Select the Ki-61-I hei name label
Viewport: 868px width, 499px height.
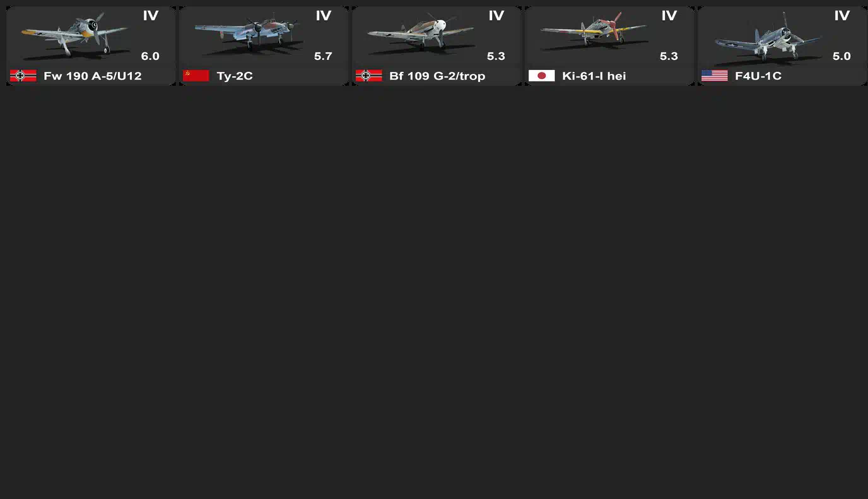(594, 76)
